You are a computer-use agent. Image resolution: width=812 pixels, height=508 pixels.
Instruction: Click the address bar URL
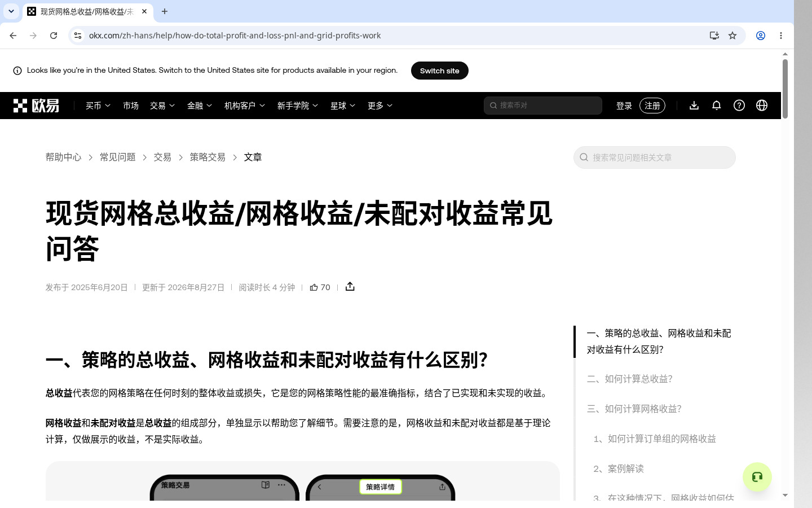tap(235, 36)
